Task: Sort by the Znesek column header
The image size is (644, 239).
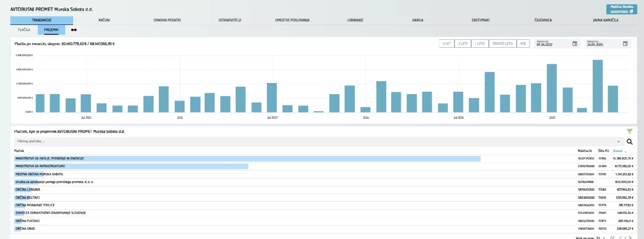Action: tap(617, 151)
